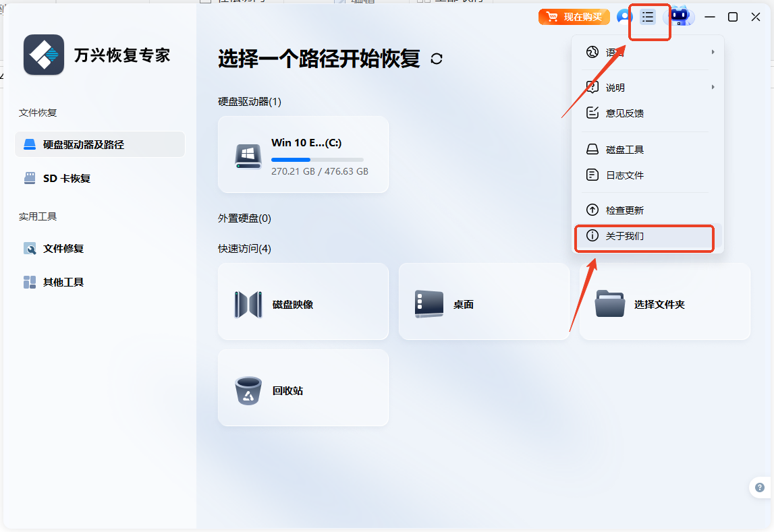The height and width of the screenshot is (532, 774).
Task: Click the Windows drive icon on C: card
Action: [x=248, y=156]
